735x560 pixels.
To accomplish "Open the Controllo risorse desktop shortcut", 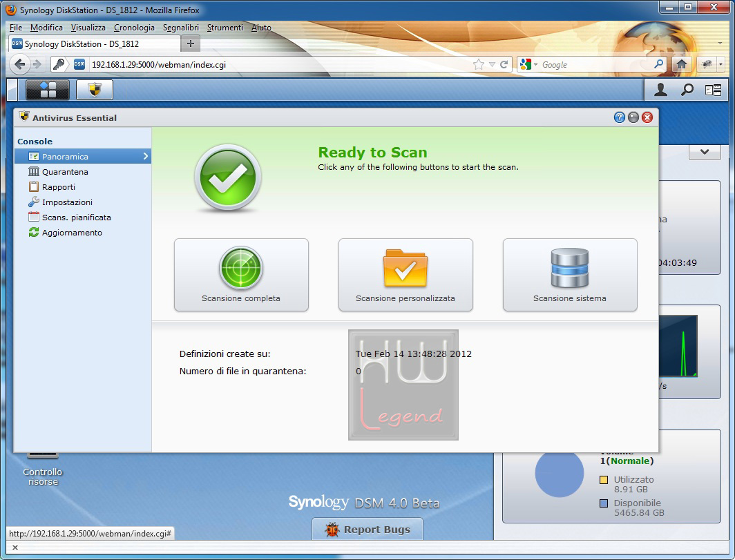I will coord(43,471).
